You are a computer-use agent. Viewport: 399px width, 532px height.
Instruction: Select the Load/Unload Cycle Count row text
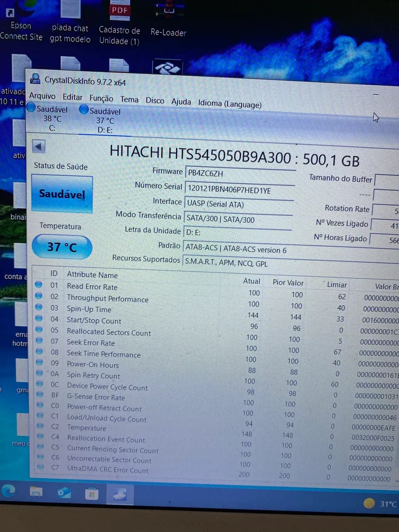(107, 418)
